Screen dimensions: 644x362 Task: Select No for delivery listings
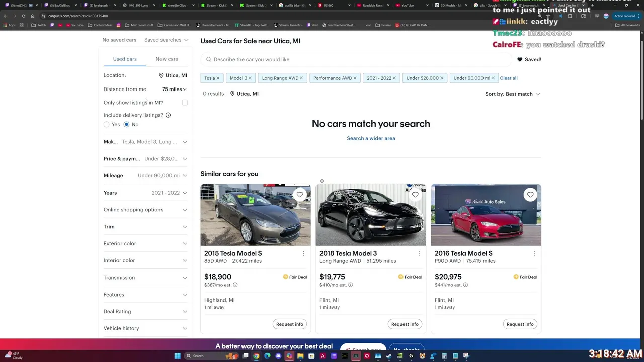[126, 124]
